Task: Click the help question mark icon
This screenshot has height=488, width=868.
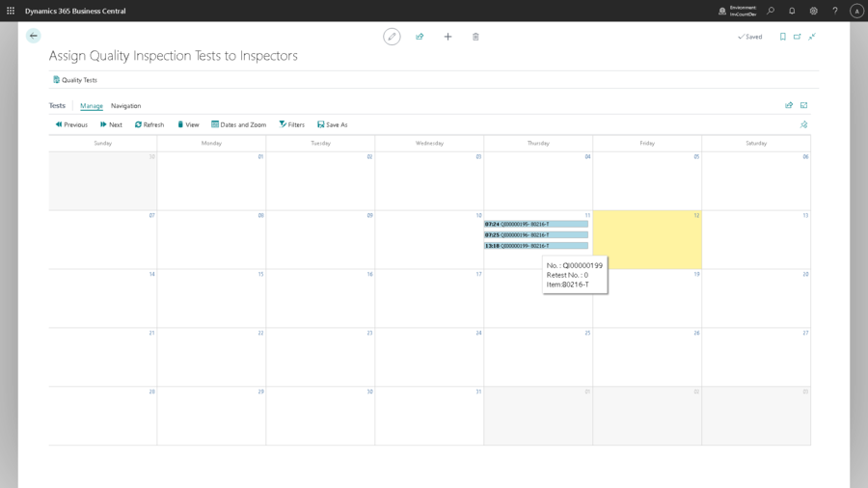Action: coord(835,11)
